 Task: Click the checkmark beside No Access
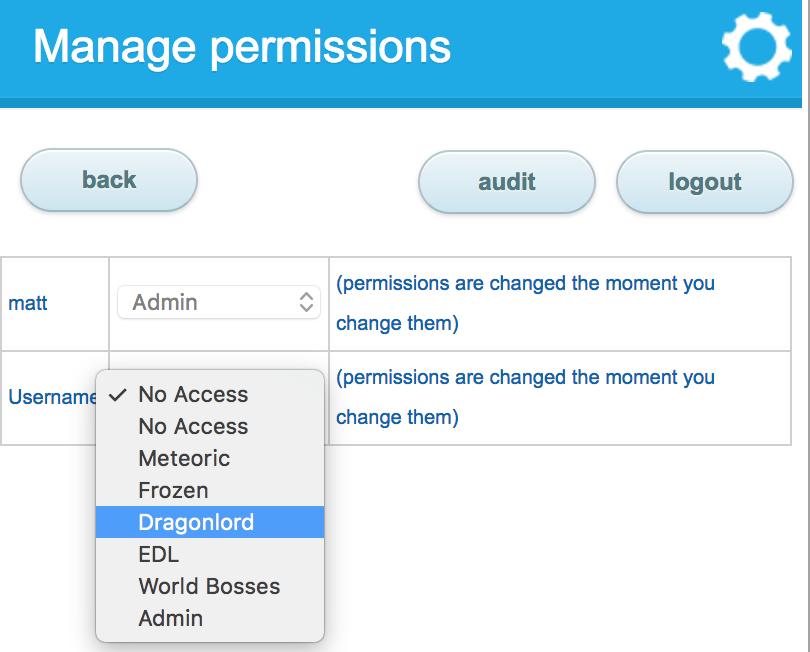118,395
